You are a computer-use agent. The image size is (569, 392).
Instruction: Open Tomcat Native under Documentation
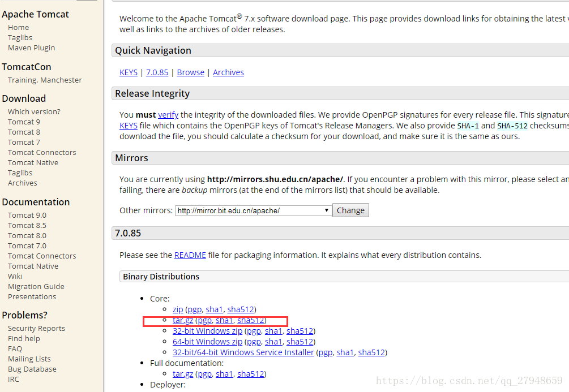click(33, 266)
